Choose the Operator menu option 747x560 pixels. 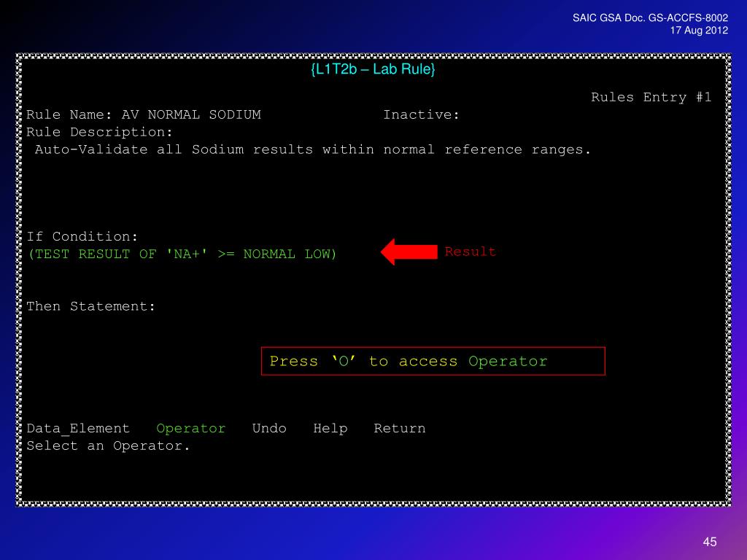pos(191,429)
